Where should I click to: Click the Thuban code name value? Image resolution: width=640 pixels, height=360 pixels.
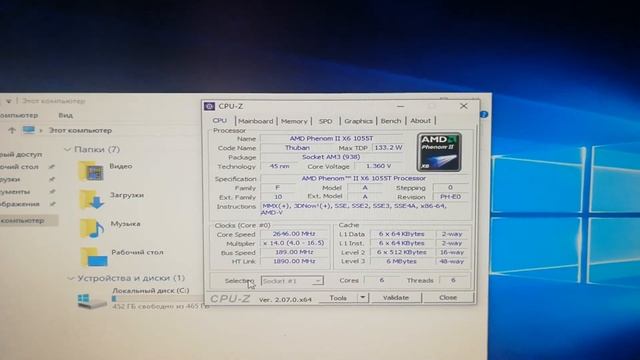pyautogui.click(x=297, y=148)
